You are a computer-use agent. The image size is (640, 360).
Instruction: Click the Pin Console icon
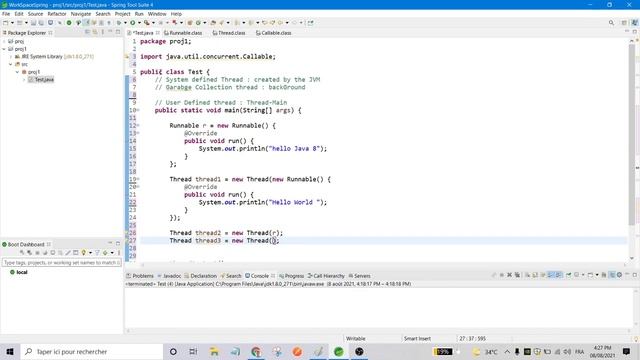(569, 275)
